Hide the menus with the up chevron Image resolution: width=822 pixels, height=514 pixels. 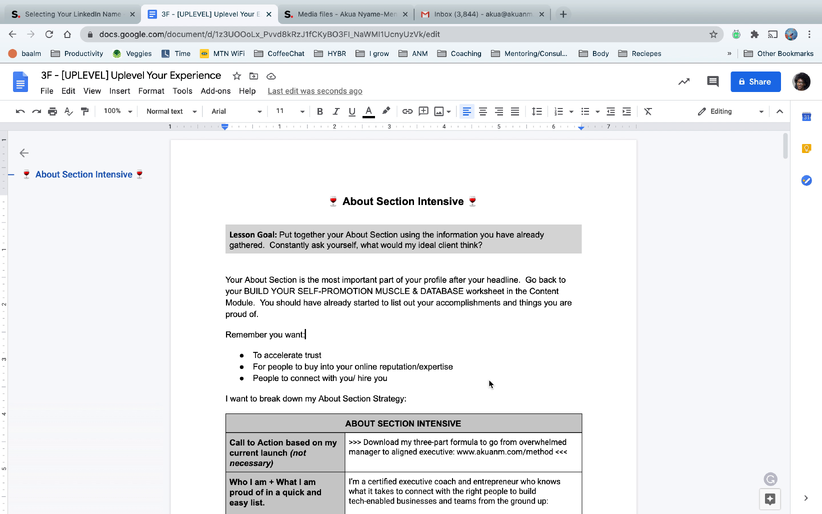point(780,111)
